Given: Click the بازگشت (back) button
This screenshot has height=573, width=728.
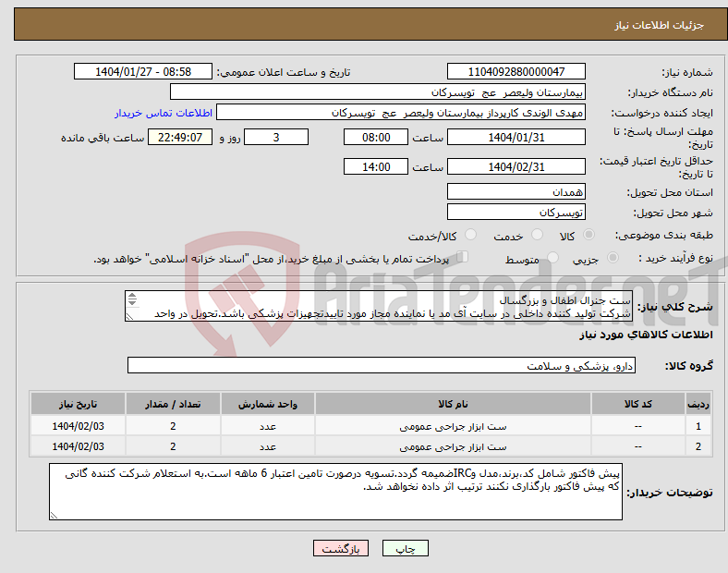Looking at the screenshot, I should [x=341, y=548].
